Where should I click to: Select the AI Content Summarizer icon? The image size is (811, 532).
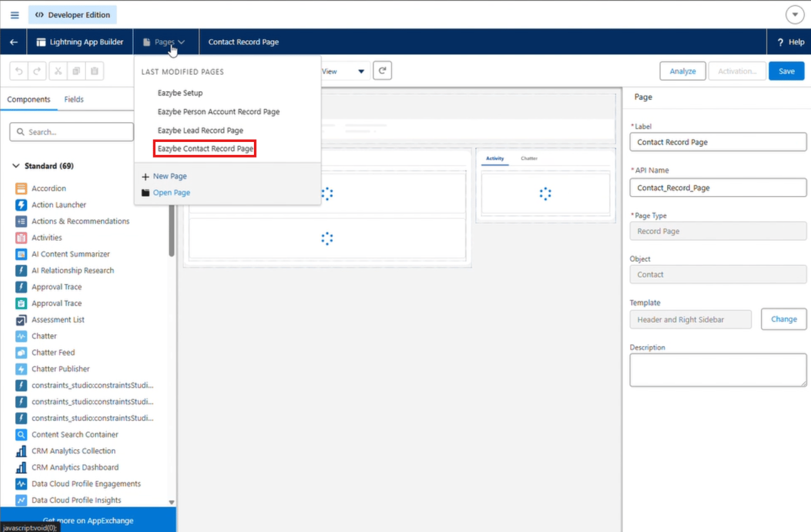click(21, 254)
